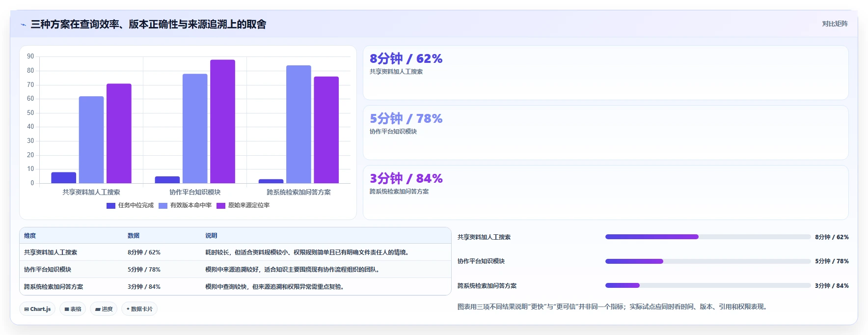Click the y-axis value 90
The width and height of the screenshot is (868, 335).
coord(30,56)
